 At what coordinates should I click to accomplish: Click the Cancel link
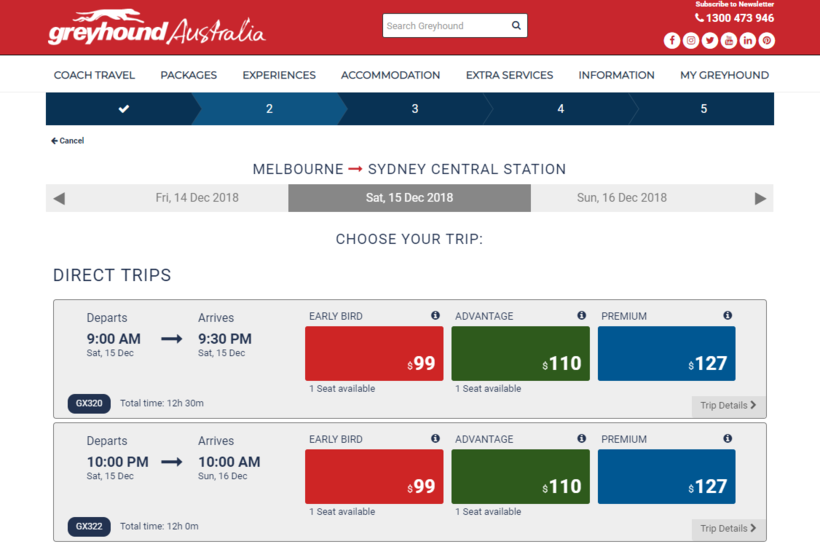(x=68, y=141)
